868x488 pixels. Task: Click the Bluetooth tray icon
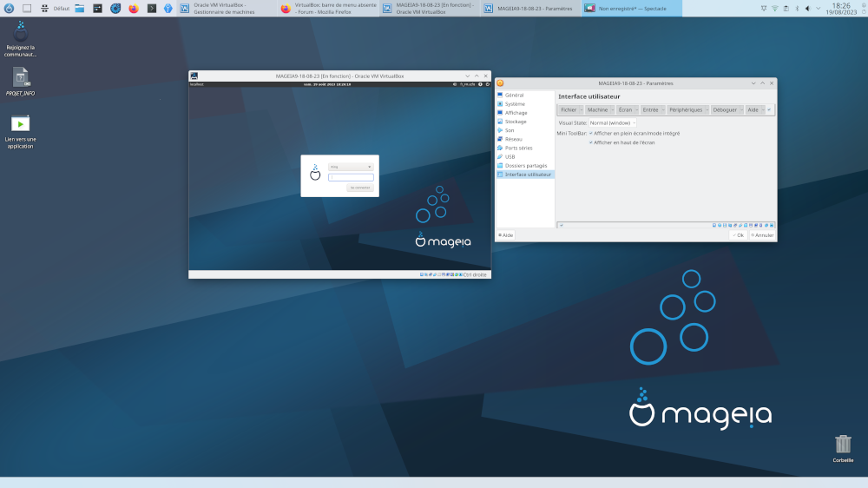click(797, 9)
